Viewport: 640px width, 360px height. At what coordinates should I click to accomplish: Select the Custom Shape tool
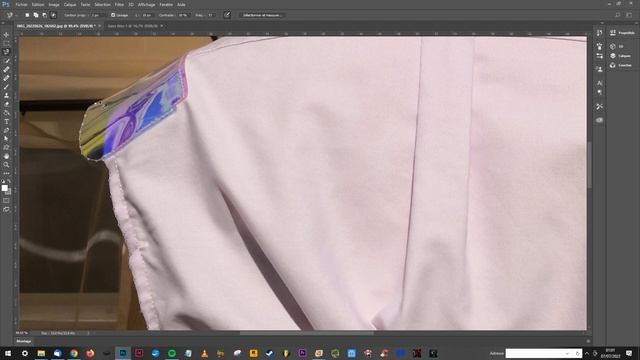pyautogui.click(x=6, y=147)
